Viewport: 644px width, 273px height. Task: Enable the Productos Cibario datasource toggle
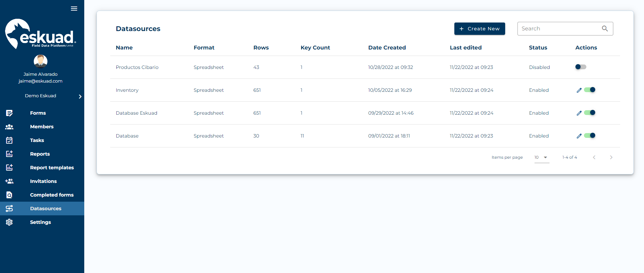[581, 67]
